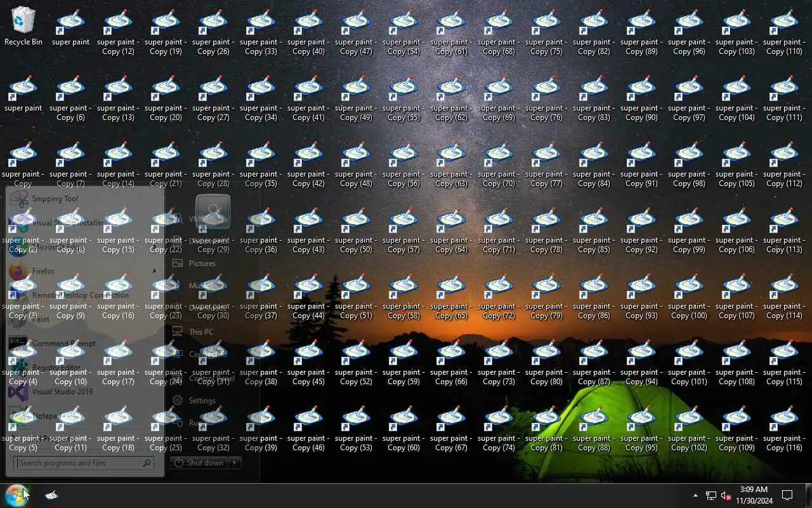Select the super paint - Copy (6) shortcut
This screenshot has height=508, width=812.
[x=70, y=98]
